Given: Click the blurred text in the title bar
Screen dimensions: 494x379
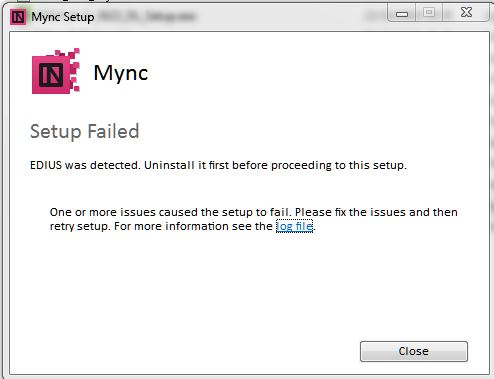Looking at the screenshot, I should 147,16.
